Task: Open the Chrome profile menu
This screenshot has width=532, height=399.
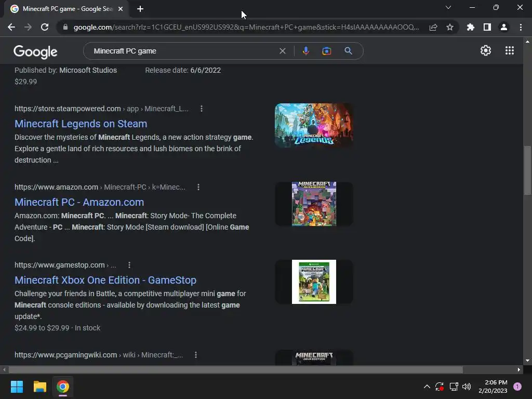Action: coord(504,27)
